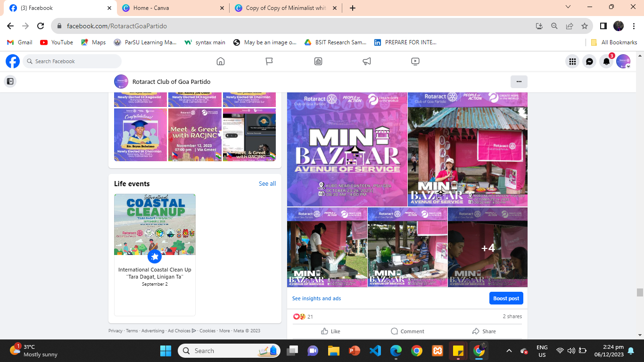Open Chrome's three-dot customize menu
The width and height of the screenshot is (644, 362).
(x=634, y=26)
